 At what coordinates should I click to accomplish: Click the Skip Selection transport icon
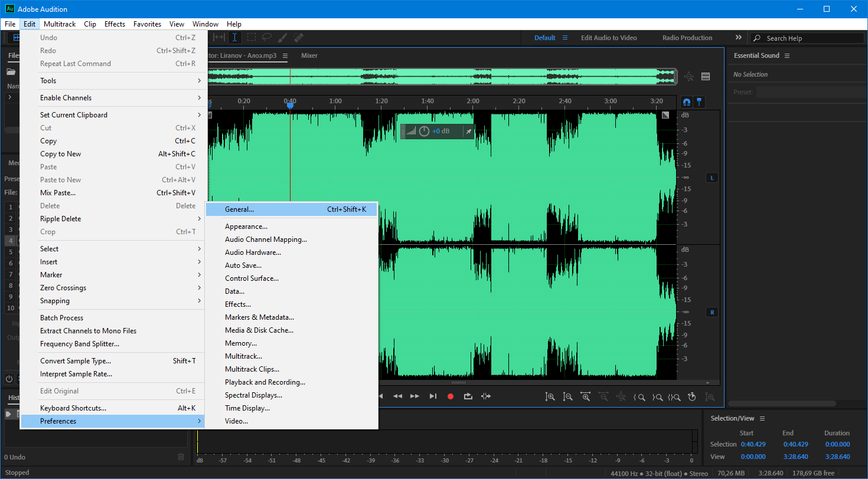point(486,396)
